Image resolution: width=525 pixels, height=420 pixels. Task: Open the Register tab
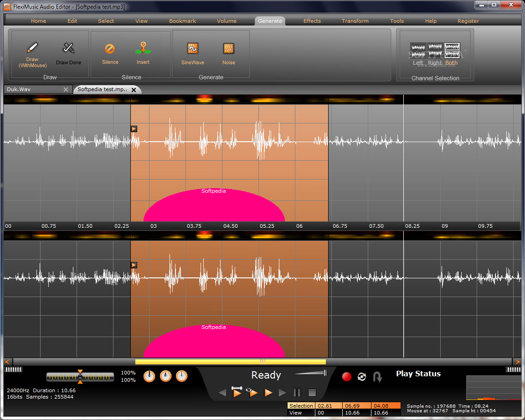[x=468, y=21]
